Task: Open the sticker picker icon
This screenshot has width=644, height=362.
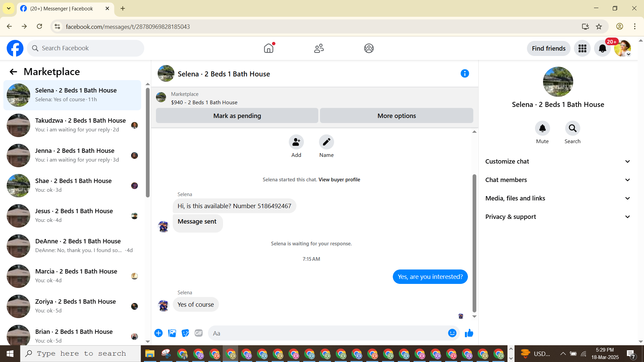Action: click(x=185, y=333)
